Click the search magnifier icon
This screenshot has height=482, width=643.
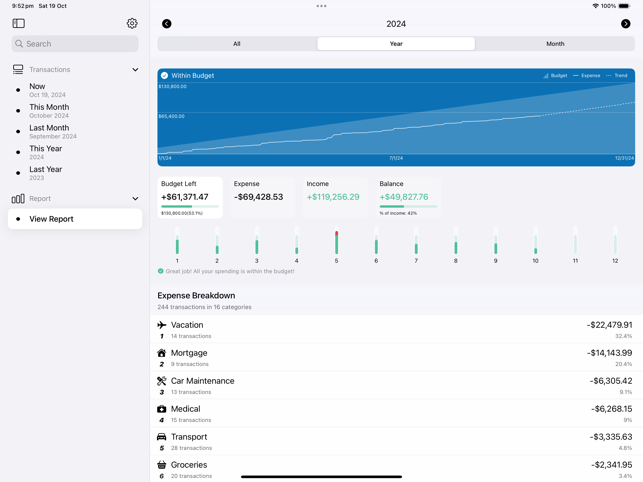[19, 43]
